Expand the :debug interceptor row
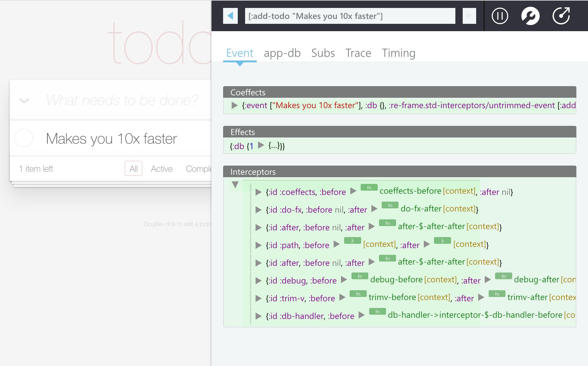 coord(258,281)
